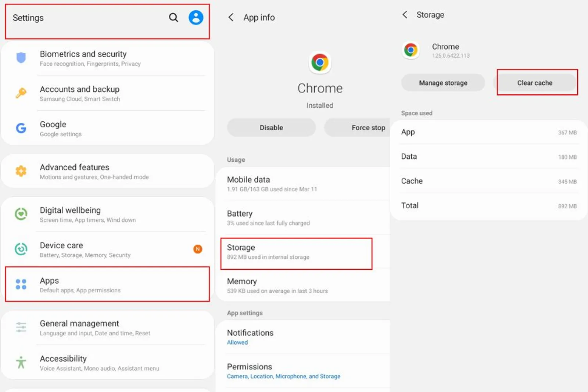588x392 pixels.
Task: Select the App 367 MB row
Action: pos(489,132)
